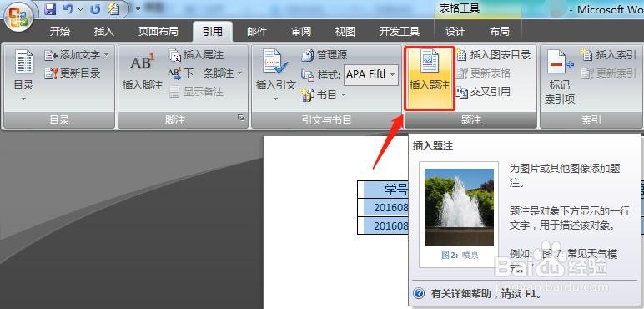The width and height of the screenshot is (644, 309).
Task: Click 插入图表目录 button
Action: tap(494, 54)
